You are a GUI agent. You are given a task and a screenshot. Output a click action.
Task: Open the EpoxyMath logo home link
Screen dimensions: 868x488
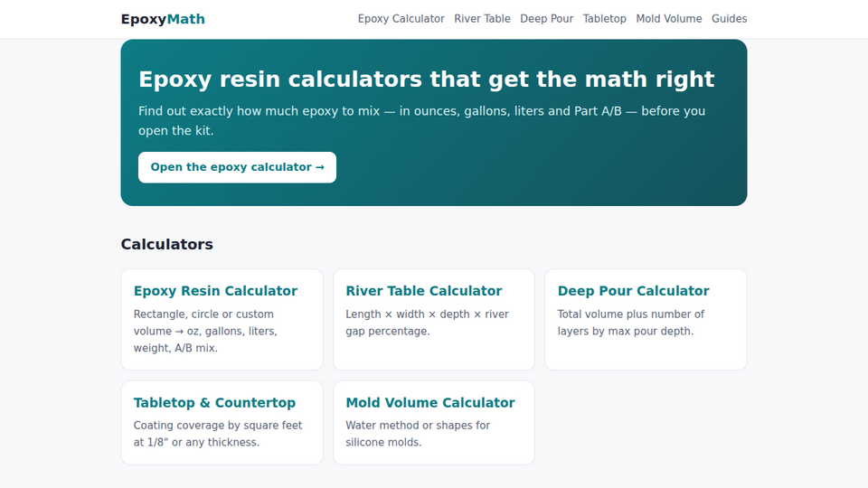point(163,19)
